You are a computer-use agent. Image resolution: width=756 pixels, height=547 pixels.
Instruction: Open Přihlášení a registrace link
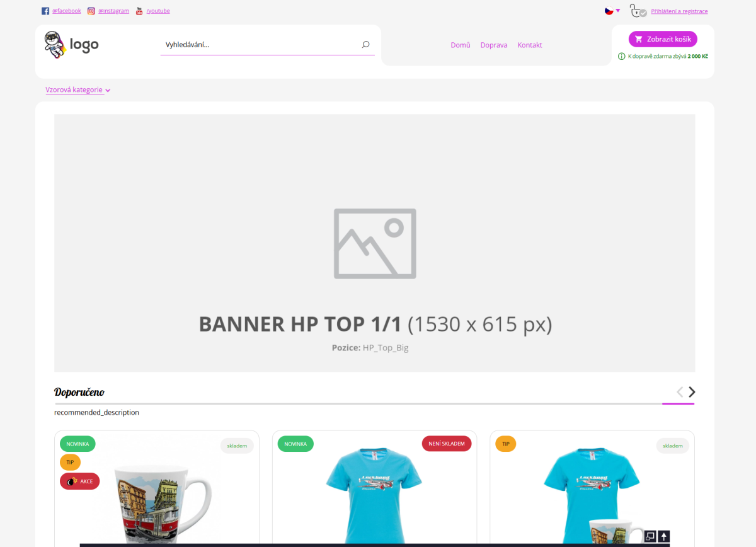679,11
